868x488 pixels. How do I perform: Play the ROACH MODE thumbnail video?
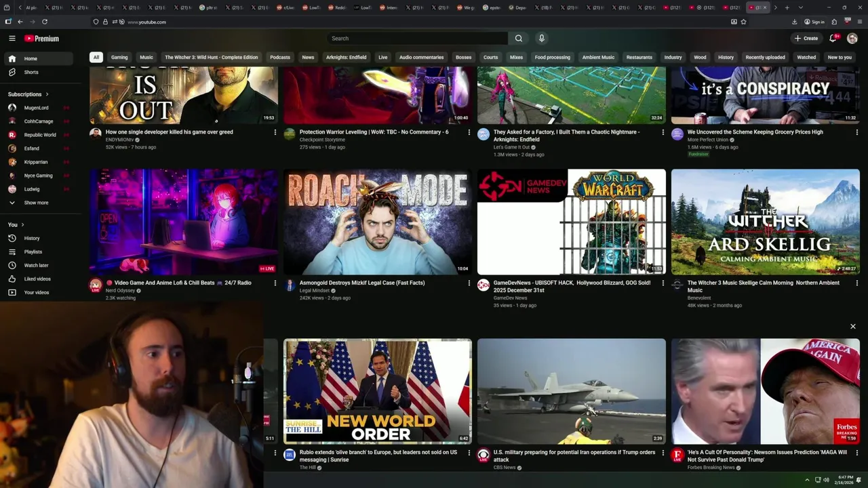click(x=378, y=222)
